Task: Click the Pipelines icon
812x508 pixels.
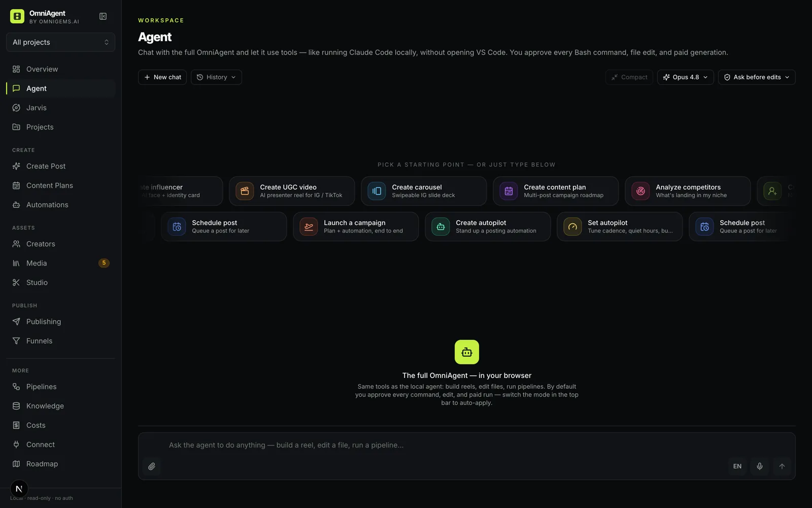Action: point(16,387)
